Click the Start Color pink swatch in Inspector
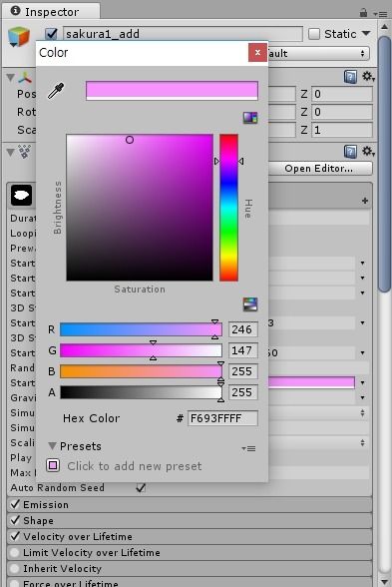Viewport: 392px width, 587px height. point(311,382)
